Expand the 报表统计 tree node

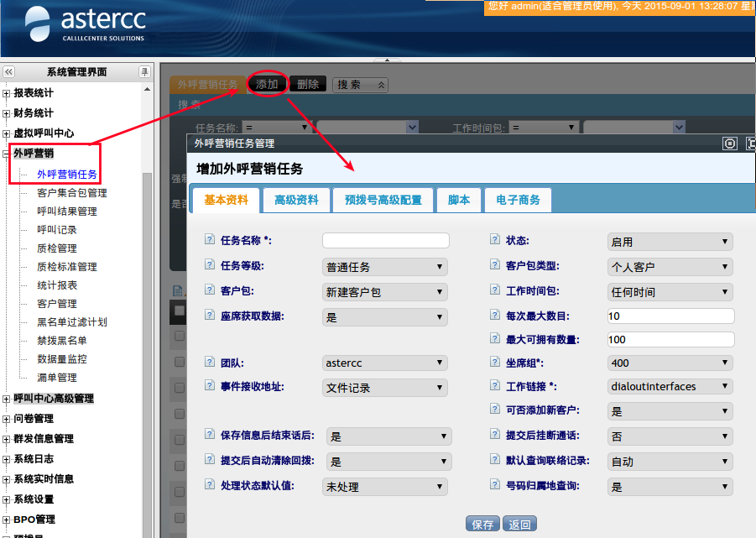[x=8, y=93]
